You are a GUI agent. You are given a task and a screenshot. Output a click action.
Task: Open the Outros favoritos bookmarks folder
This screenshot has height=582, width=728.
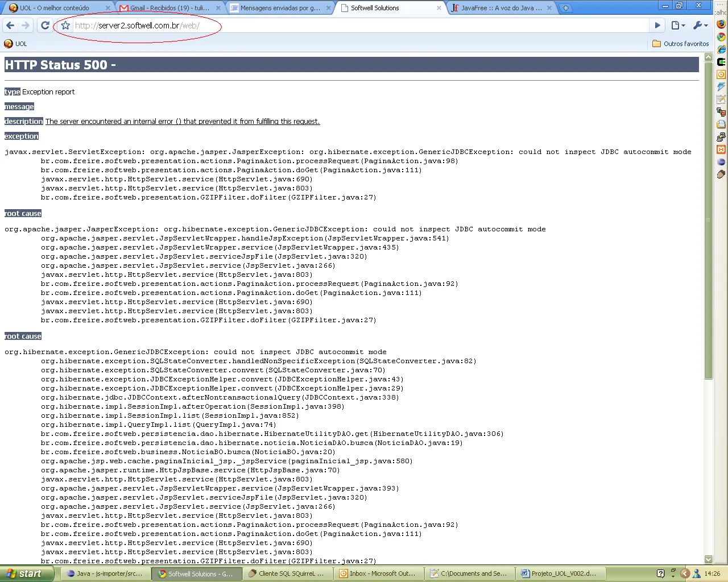tap(681, 44)
